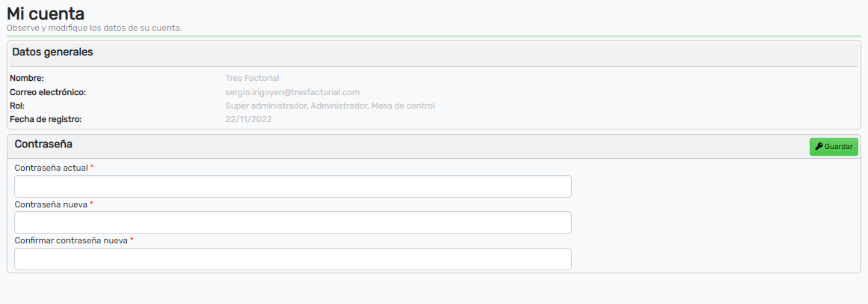Click the name value 'Tres Factorial'

[x=252, y=78]
